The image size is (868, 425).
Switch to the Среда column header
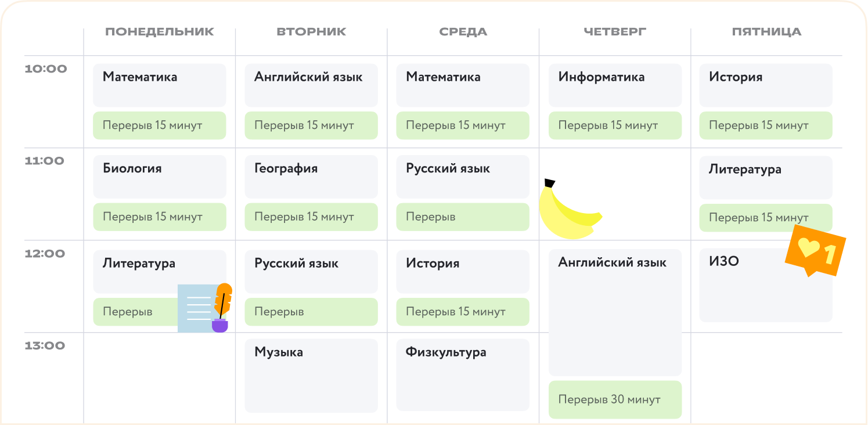click(463, 32)
